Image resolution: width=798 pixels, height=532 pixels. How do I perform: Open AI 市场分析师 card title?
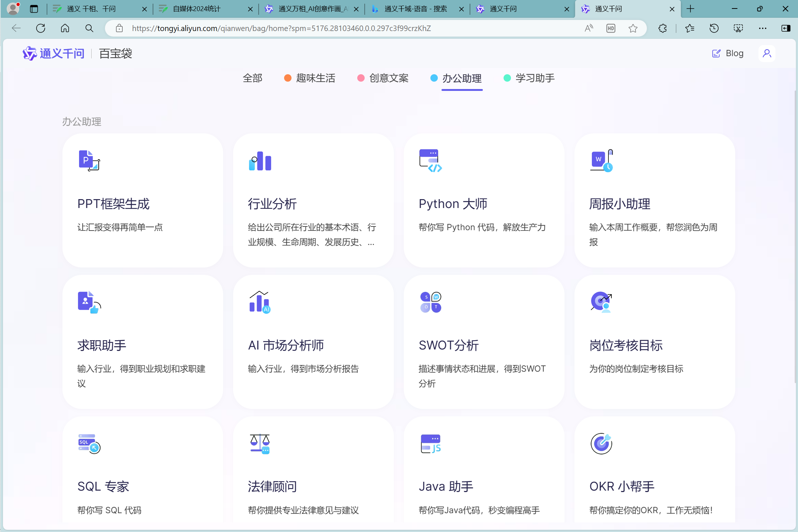[x=286, y=345]
